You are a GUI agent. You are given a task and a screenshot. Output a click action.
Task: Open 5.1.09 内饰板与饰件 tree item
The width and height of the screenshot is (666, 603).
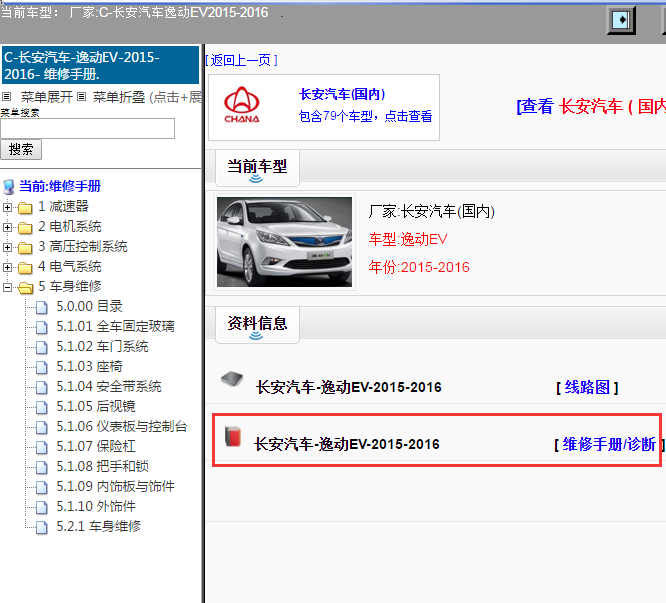[x=115, y=486]
